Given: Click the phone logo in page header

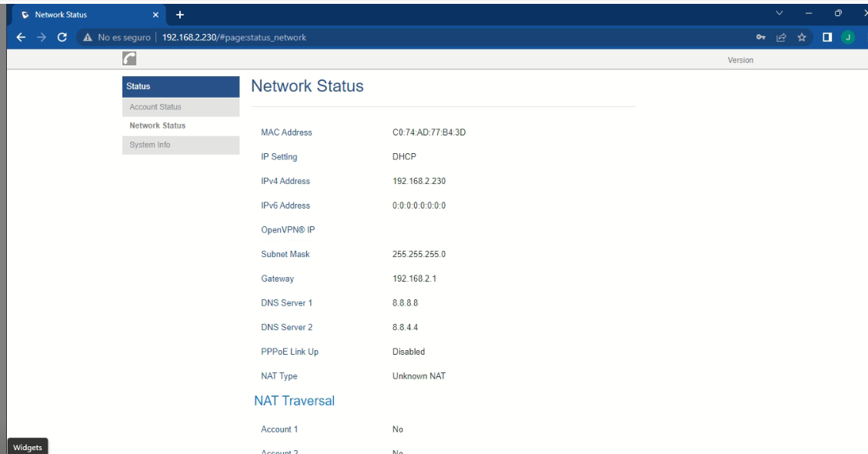Looking at the screenshot, I should coord(129,59).
